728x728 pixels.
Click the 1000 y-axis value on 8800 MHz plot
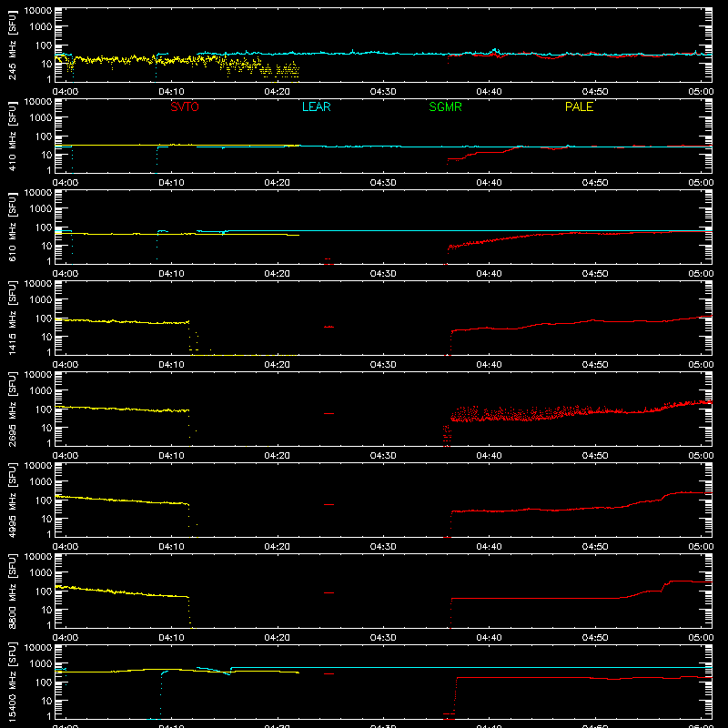(x=41, y=572)
